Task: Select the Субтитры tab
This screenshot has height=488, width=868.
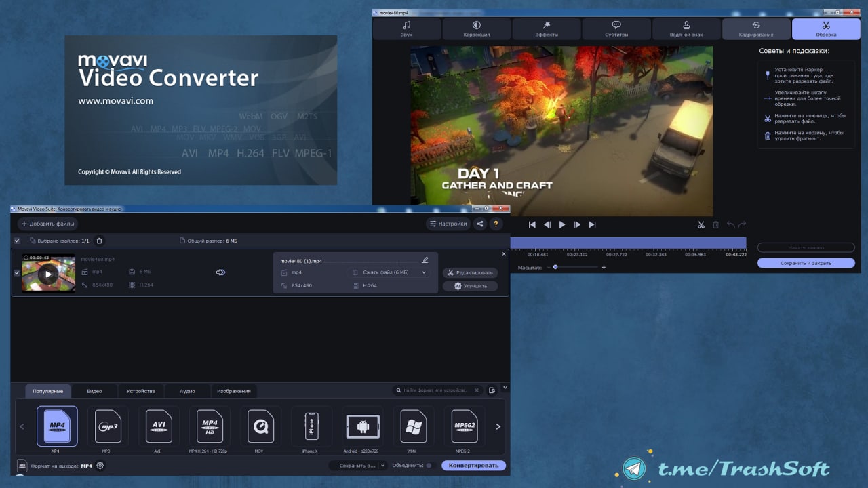Action: click(616, 29)
